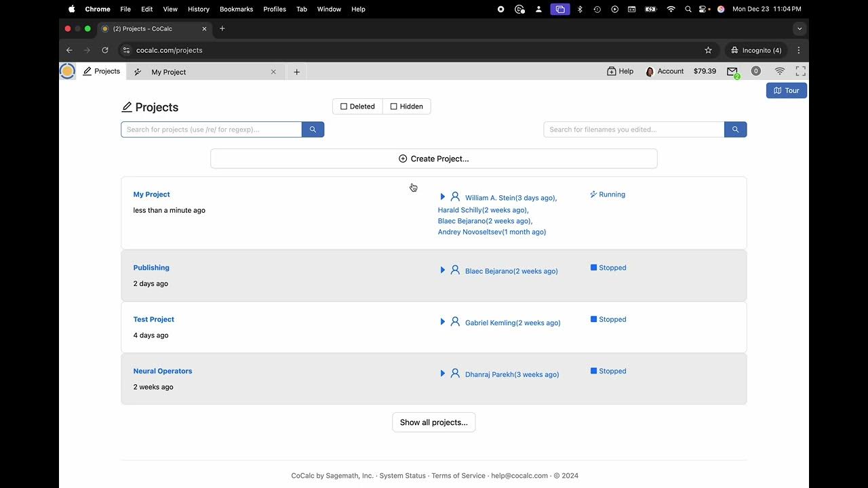This screenshot has width=868, height=488.
Task: Check the wifi connection status icon
Action: [x=780, y=71]
